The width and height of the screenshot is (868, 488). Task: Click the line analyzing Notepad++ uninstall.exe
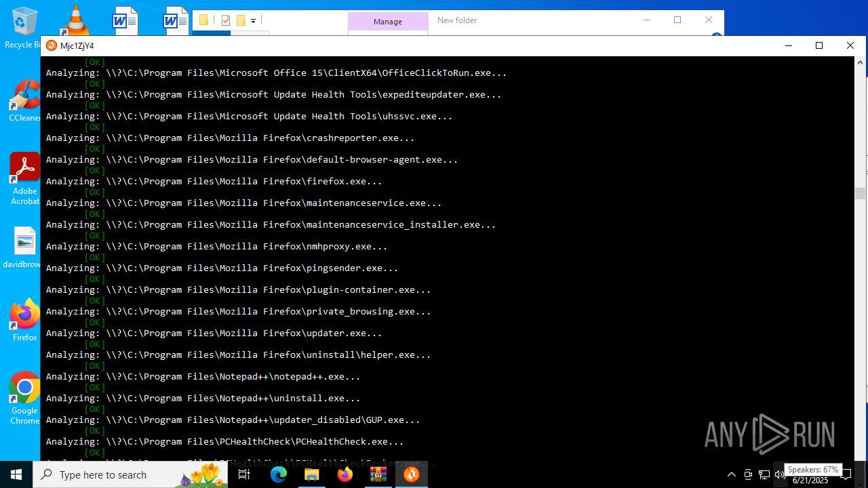coord(203,398)
